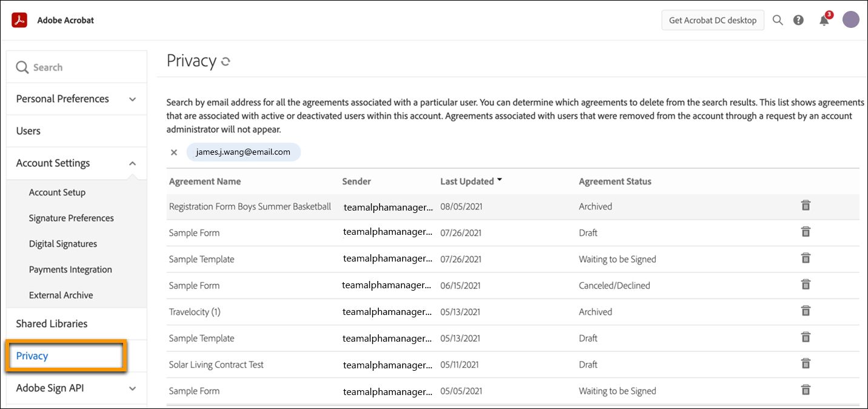Open the Payments Integration link
868x409 pixels.
pyautogui.click(x=70, y=269)
